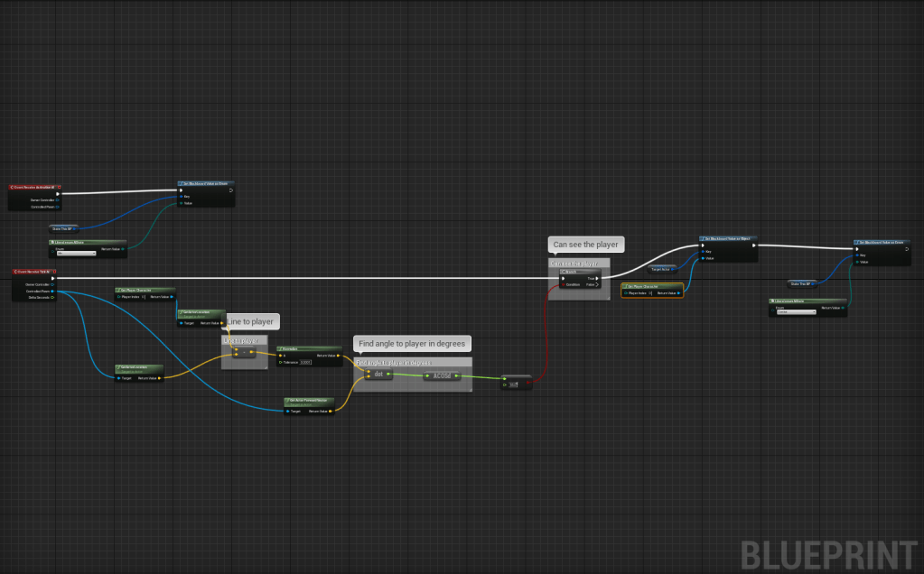Click the 'Can see the player' comment bubble
The width and height of the screenshot is (924, 574).
tap(586, 245)
